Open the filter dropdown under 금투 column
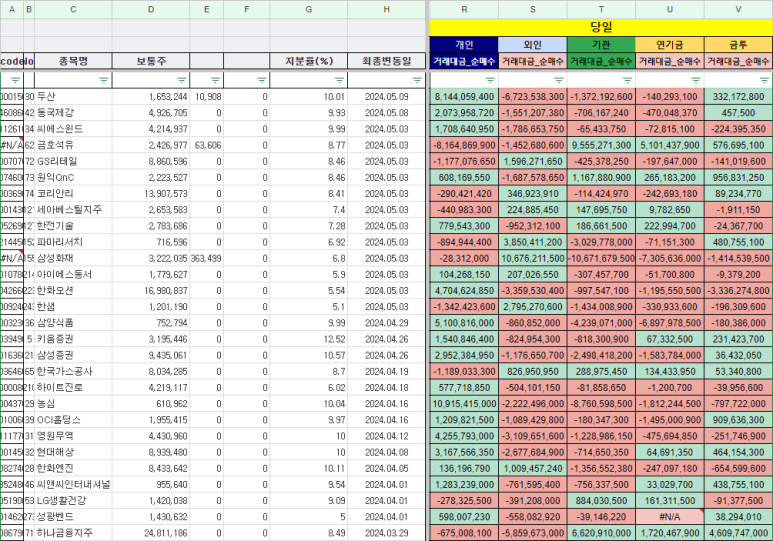Screen dimensions: 773x541 tap(764, 80)
